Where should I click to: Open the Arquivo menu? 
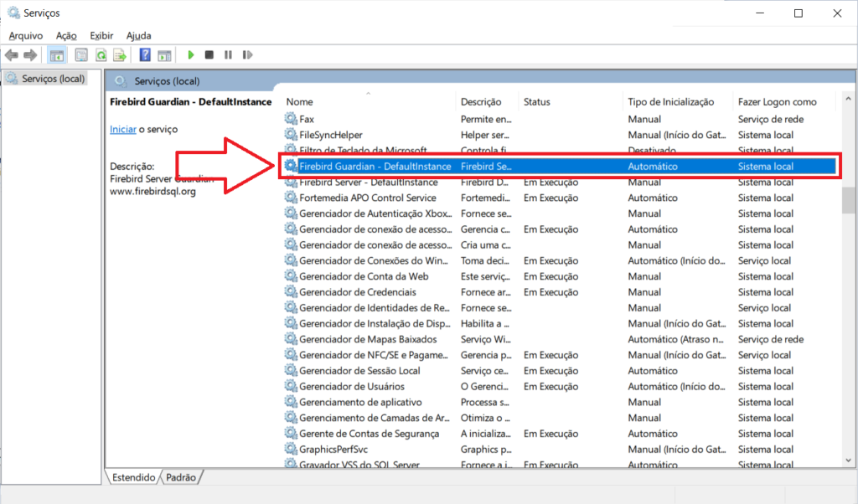[25, 35]
